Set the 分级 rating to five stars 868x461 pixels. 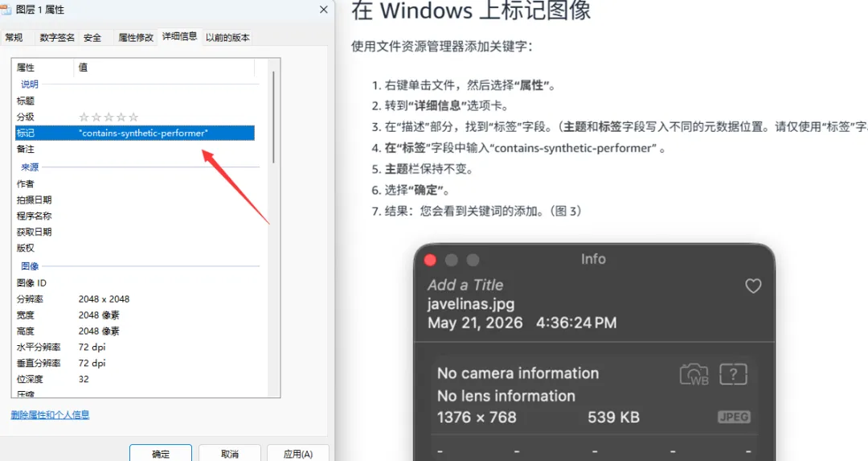(133, 117)
